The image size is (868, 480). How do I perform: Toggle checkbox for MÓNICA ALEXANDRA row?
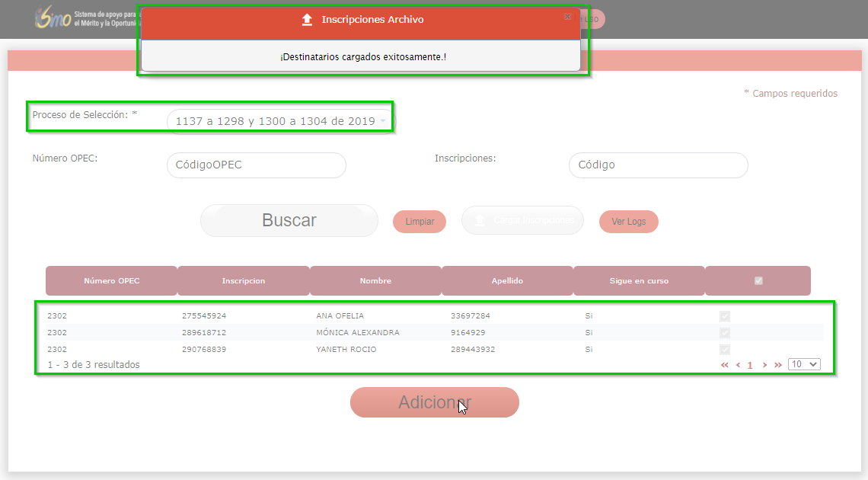725,333
